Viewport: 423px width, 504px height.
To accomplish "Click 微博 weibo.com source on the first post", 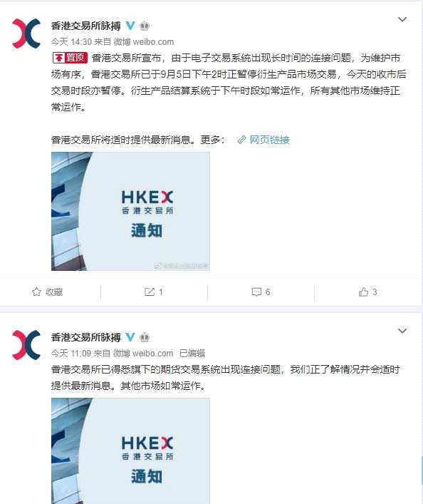I will click(144, 42).
